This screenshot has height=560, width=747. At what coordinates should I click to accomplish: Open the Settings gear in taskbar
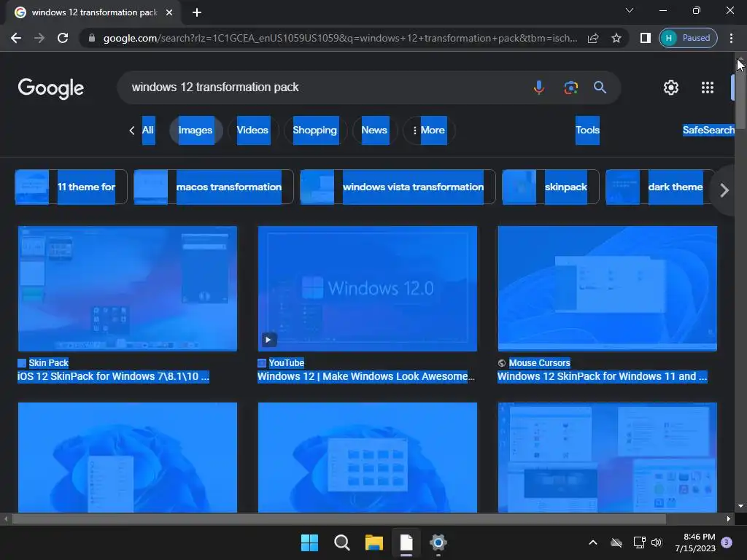tap(438, 542)
